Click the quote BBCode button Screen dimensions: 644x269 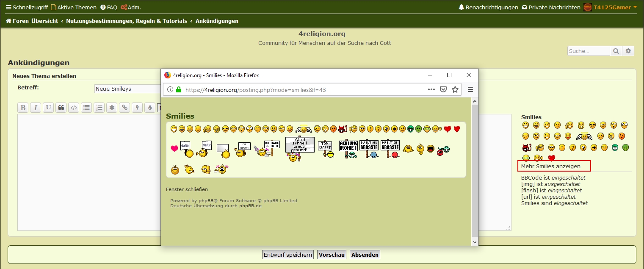(61, 108)
